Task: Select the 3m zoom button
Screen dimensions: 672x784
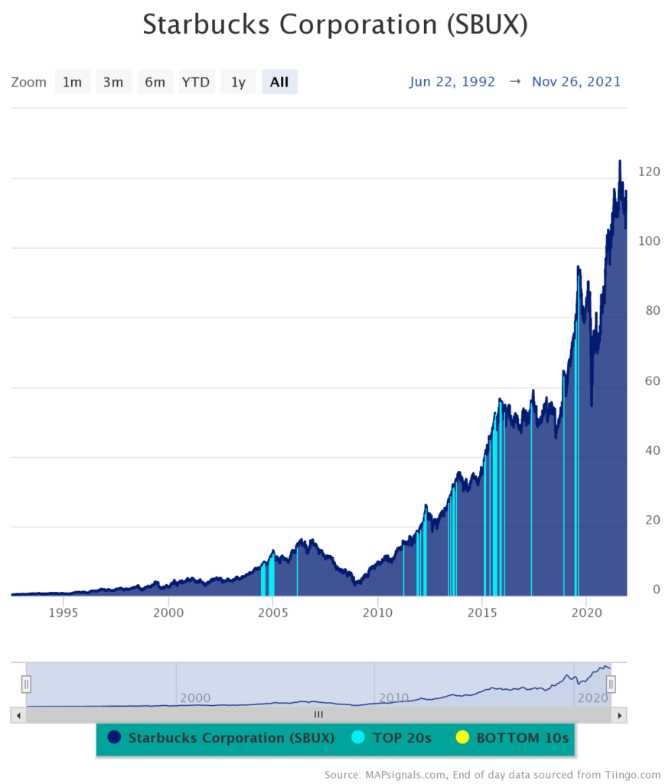Action: click(113, 82)
